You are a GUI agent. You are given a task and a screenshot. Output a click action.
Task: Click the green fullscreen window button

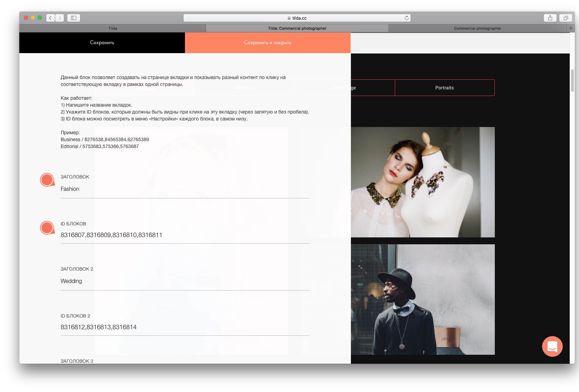tap(40, 18)
